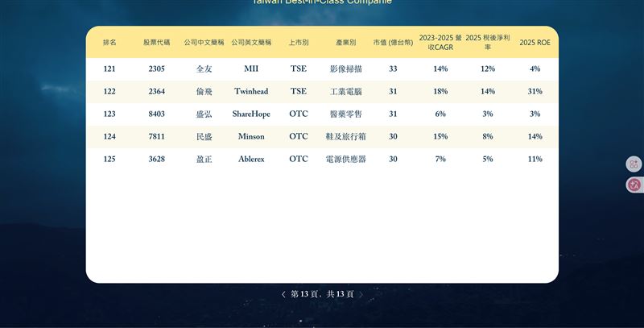The image size is (644, 328).
Task: Sort by the 排名 column header
Action: [x=109, y=43]
